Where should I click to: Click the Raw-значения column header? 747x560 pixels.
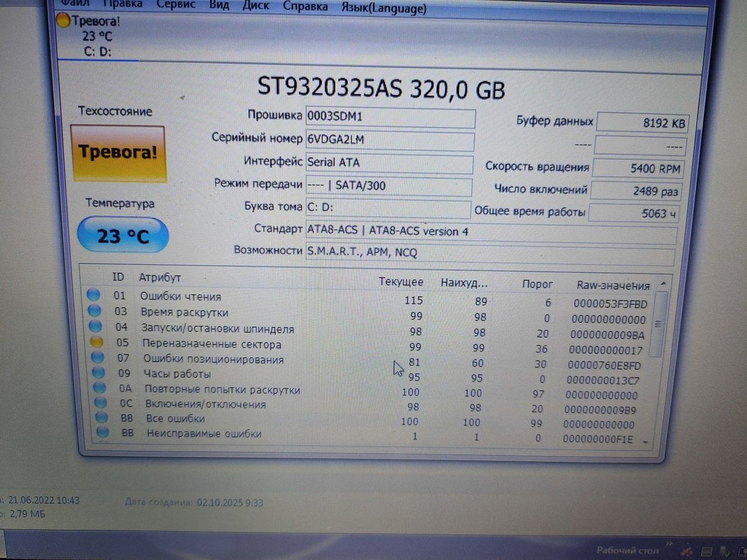point(613,286)
